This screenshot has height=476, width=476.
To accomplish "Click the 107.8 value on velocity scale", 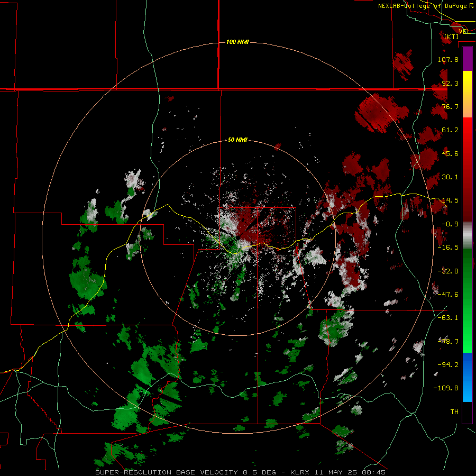I will (448, 59).
